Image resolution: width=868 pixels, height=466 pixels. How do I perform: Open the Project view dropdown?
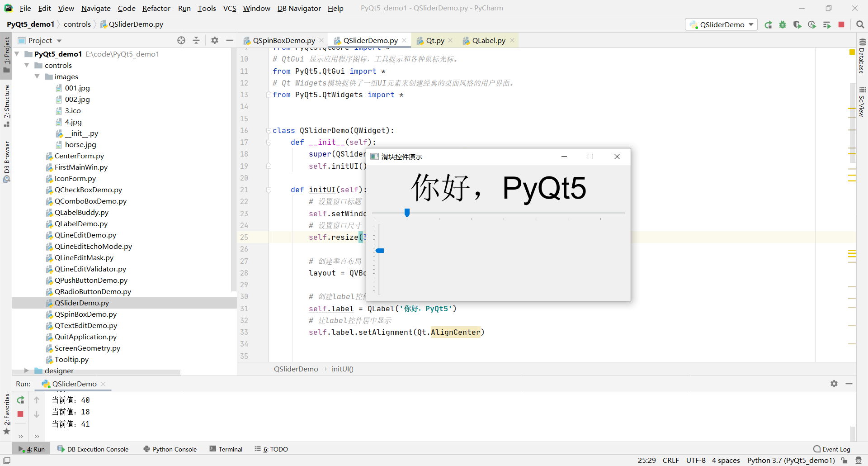59,41
